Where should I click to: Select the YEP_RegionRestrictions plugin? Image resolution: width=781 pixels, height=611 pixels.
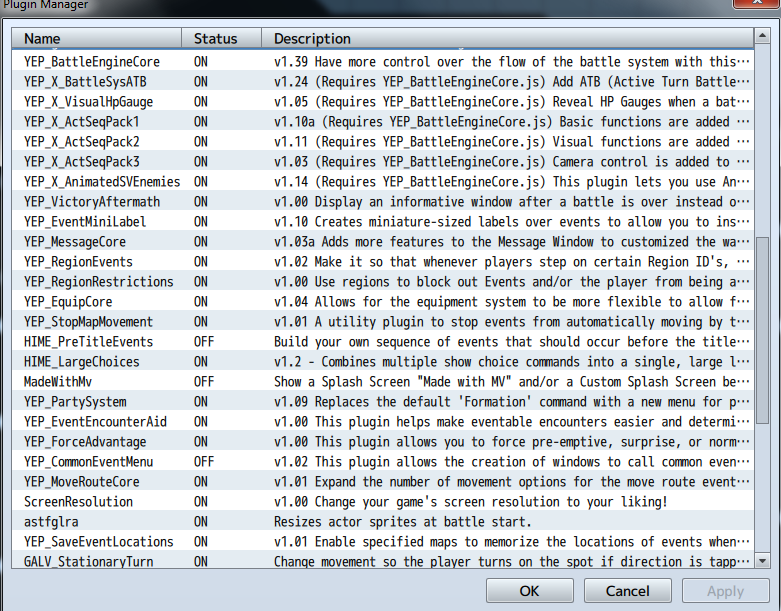[x=383, y=282]
